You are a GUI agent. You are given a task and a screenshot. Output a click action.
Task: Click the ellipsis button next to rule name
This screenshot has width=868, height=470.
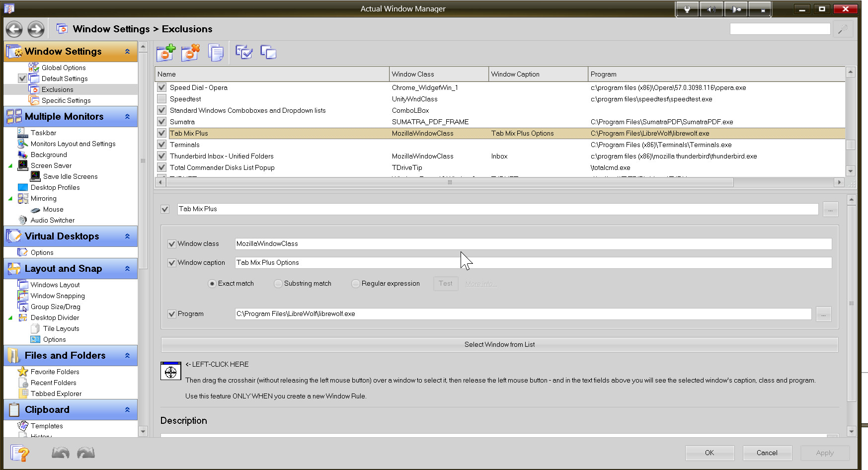(830, 209)
